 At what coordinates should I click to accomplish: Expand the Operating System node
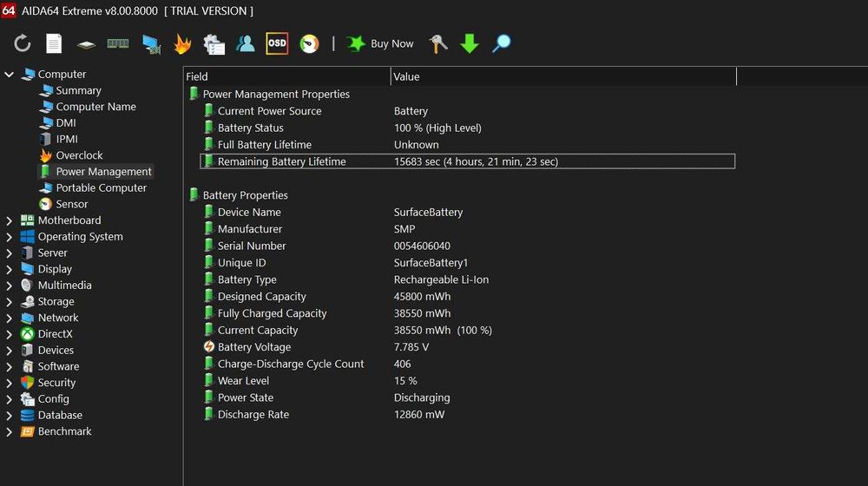(x=9, y=237)
